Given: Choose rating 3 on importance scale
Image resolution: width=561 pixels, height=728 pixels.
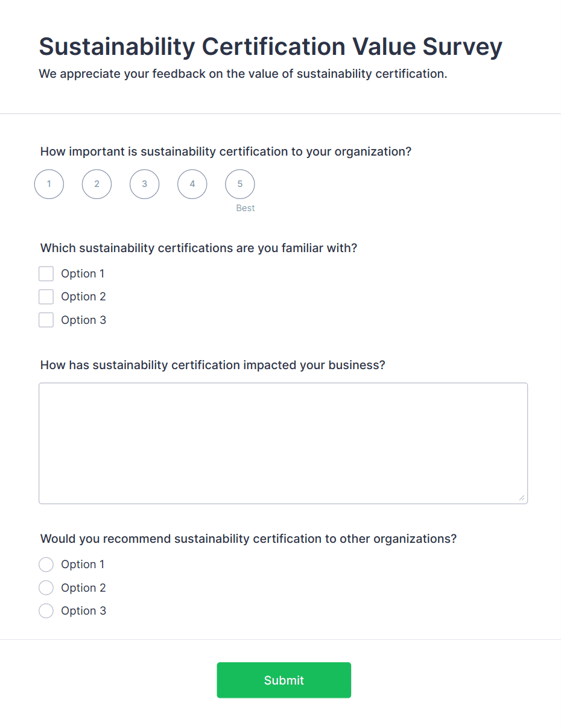Looking at the screenshot, I should click(144, 184).
